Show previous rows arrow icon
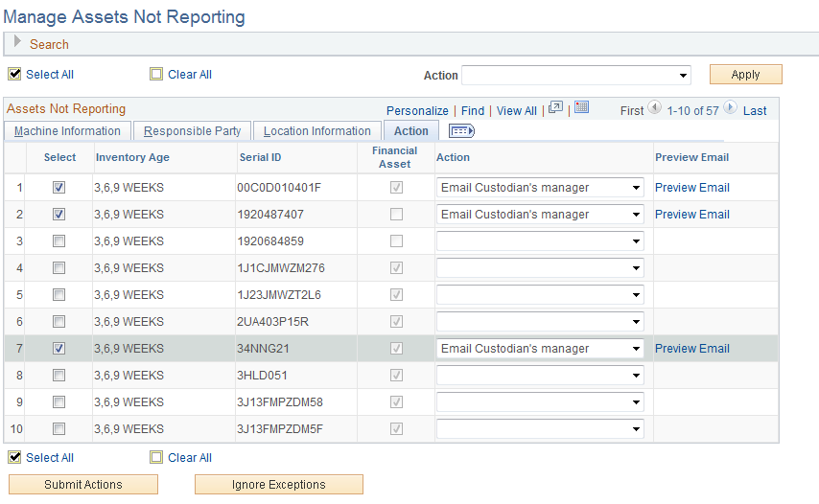 (654, 107)
